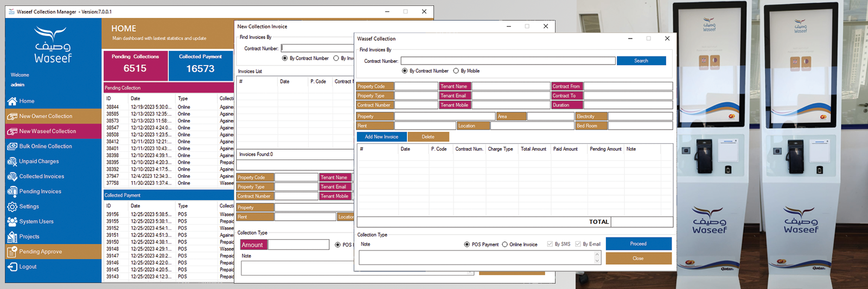
Task: Choose the POS Payment collection type
Action: pyautogui.click(x=467, y=245)
